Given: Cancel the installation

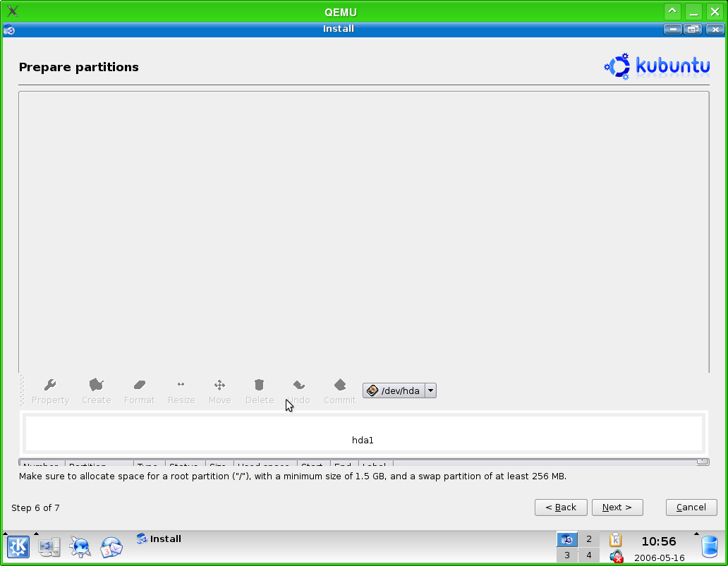Looking at the screenshot, I should (x=691, y=507).
